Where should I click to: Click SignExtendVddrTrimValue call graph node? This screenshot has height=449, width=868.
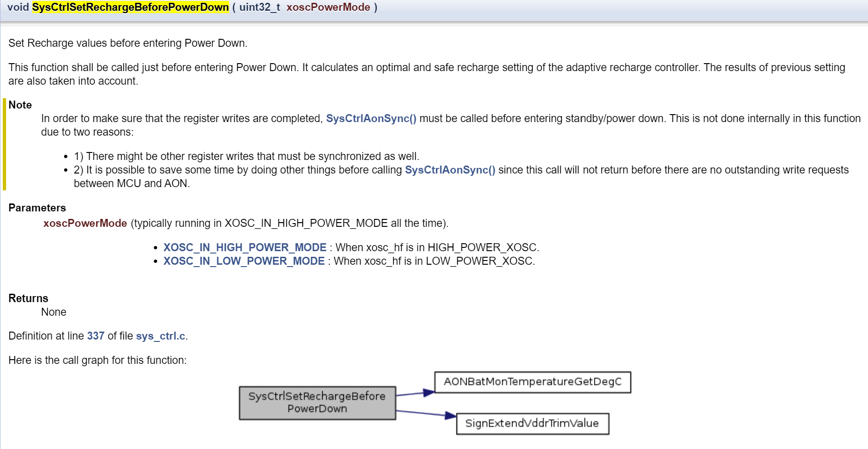point(533,424)
